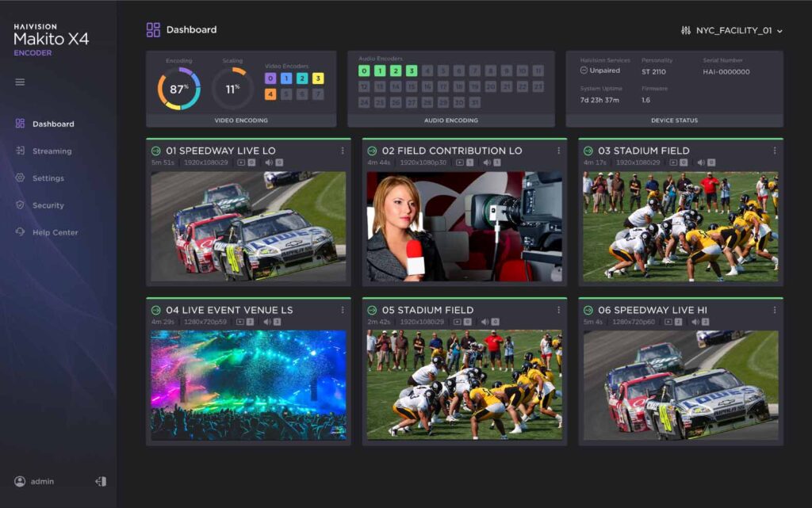Image resolution: width=812 pixels, height=508 pixels.
Task: Click the Unpaired Haivision Services status
Action: click(599, 71)
